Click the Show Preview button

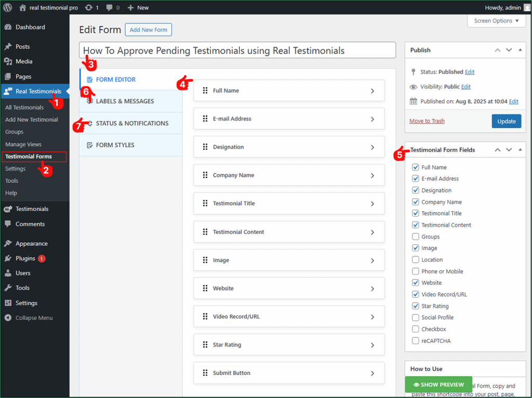(438, 384)
